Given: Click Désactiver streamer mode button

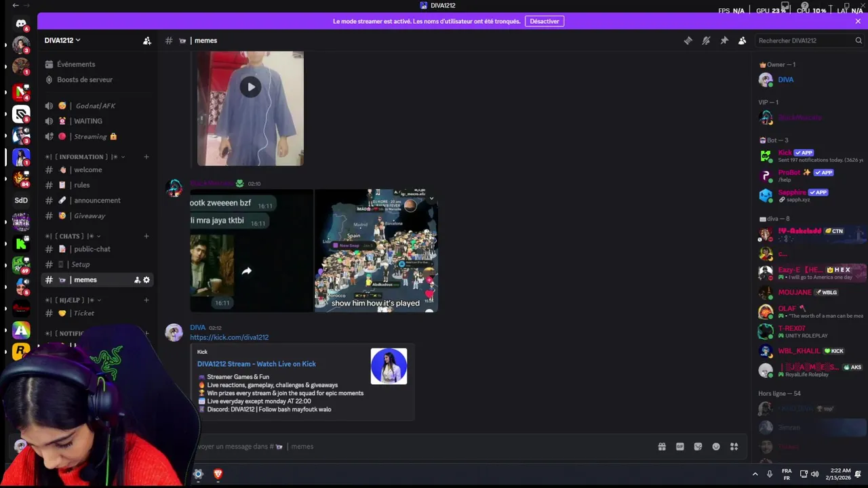Looking at the screenshot, I should pos(545,21).
